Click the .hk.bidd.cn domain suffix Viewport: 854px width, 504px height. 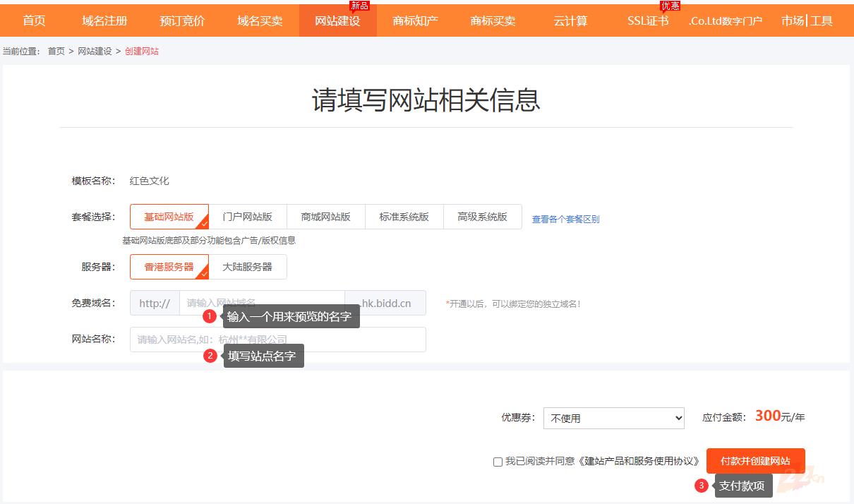pos(385,303)
